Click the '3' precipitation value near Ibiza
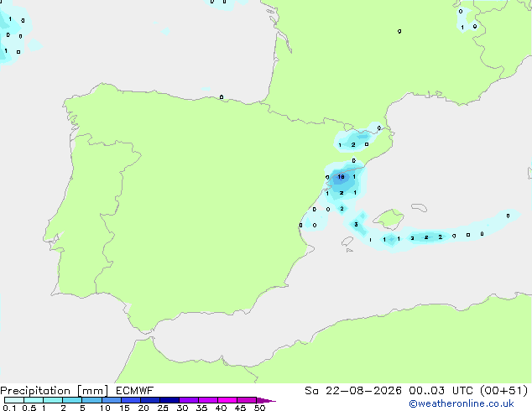The image size is (532, 411). click(356, 224)
